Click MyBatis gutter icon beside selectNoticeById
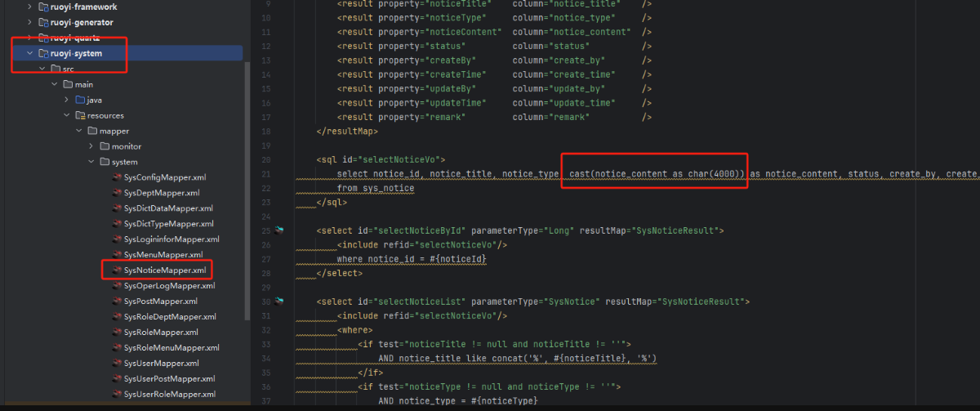The width and height of the screenshot is (980, 411). coord(279,230)
